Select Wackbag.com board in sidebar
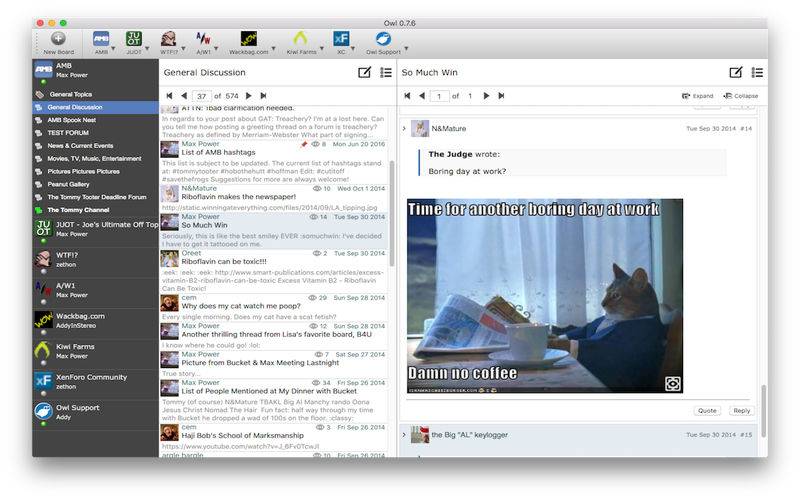Image resolution: width=800 pixels, height=500 pixels. click(95, 323)
